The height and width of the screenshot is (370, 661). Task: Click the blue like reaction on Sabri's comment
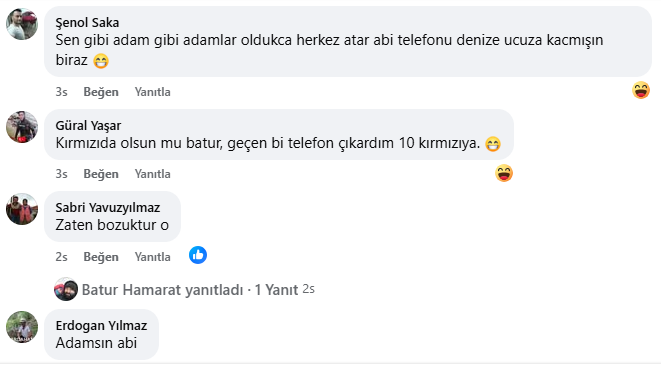(x=198, y=255)
